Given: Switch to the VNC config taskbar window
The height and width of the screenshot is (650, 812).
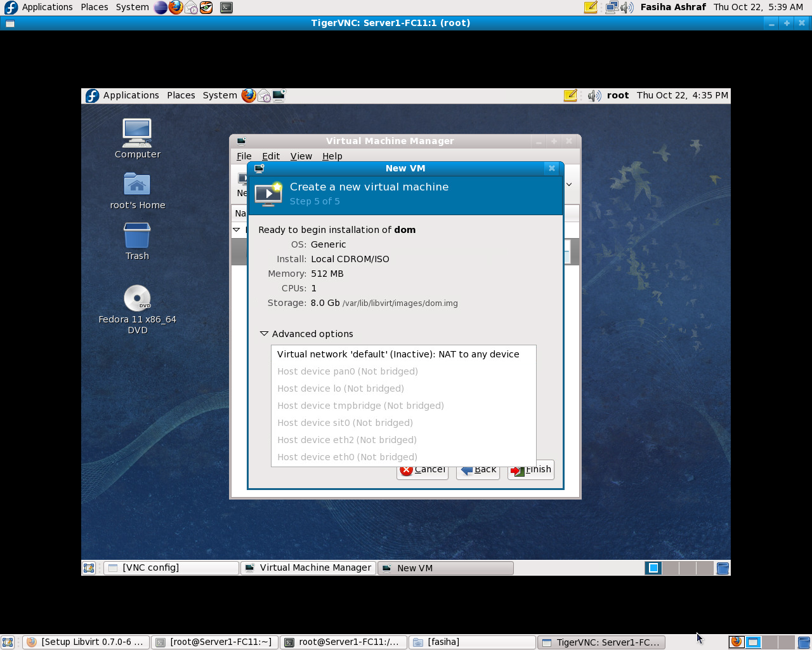Looking at the screenshot, I should (x=171, y=568).
